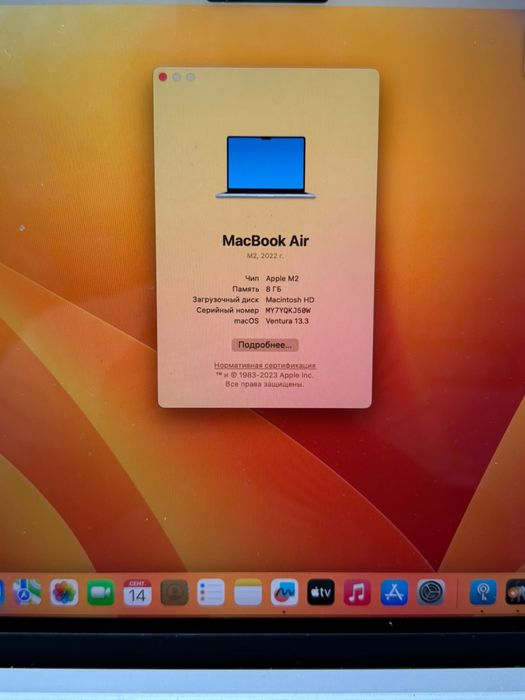The height and width of the screenshot is (700, 525).
Task: Open the App Store in dock
Action: (x=394, y=592)
